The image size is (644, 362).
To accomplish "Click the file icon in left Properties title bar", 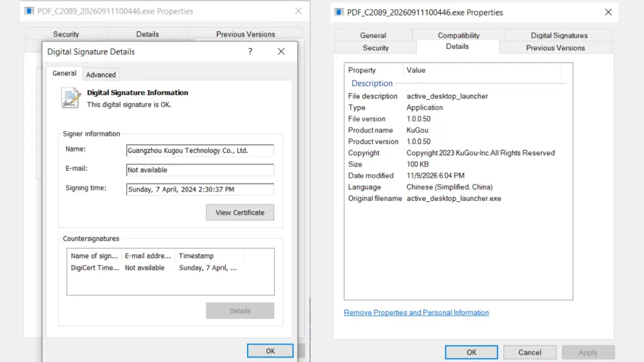I will [29, 11].
